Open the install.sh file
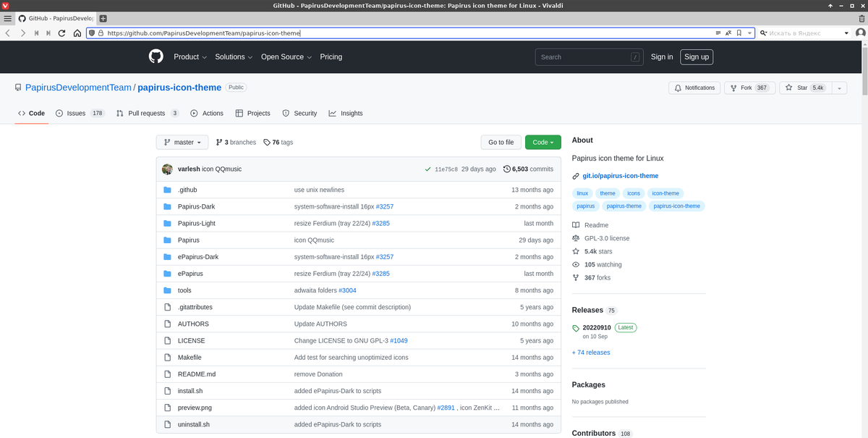The height and width of the screenshot is (438, 868). click(x=190, y=391)
